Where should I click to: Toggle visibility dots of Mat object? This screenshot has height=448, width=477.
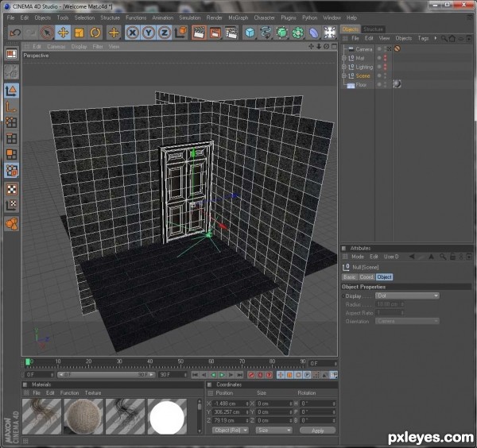click(x=385, y=58)
